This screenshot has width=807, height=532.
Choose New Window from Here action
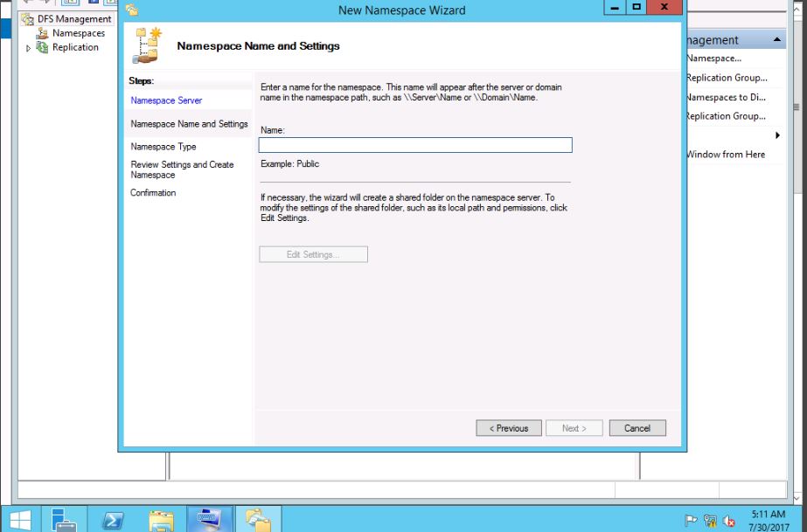point(726,155)
